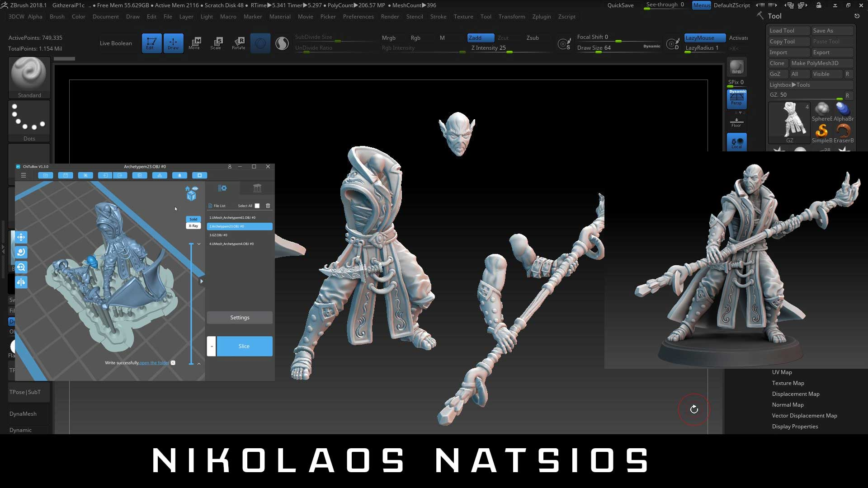
Task: Delete files using trash icon in File List
Action: pos(268,206)
